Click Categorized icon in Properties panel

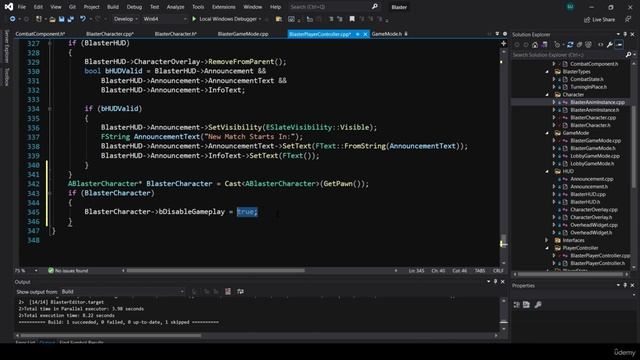517,304
